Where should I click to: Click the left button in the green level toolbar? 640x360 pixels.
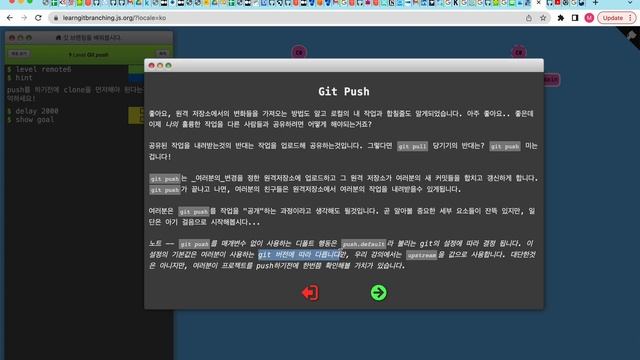19,54
